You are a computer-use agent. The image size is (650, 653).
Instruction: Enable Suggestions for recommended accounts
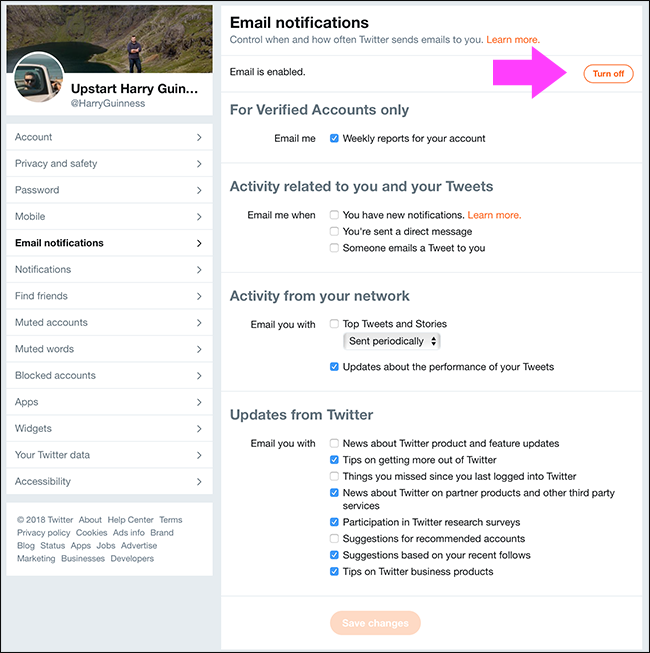(x=334, y=538)
